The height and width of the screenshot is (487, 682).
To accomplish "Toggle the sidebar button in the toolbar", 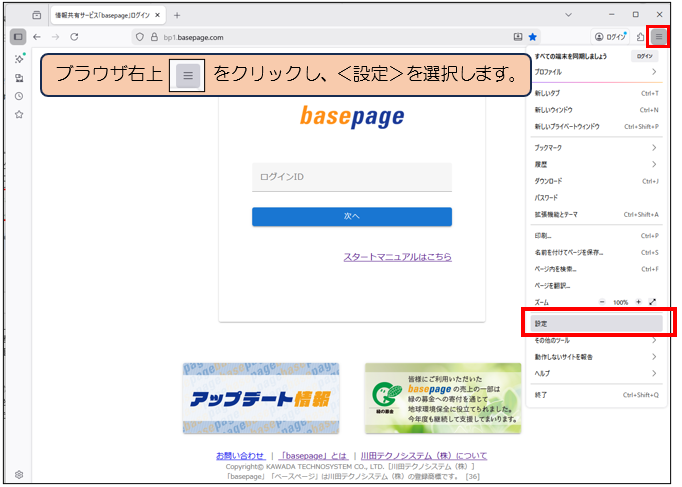I will pos(18,37).
